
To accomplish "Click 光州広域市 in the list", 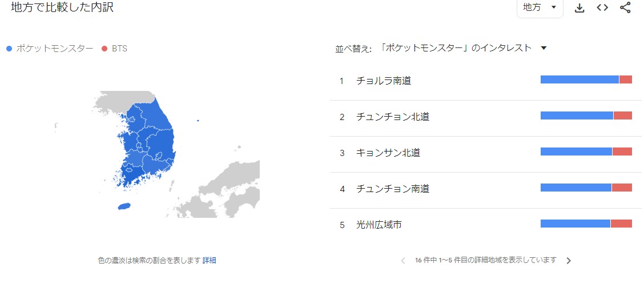I will pyautogui.click(x=379, y=225).
